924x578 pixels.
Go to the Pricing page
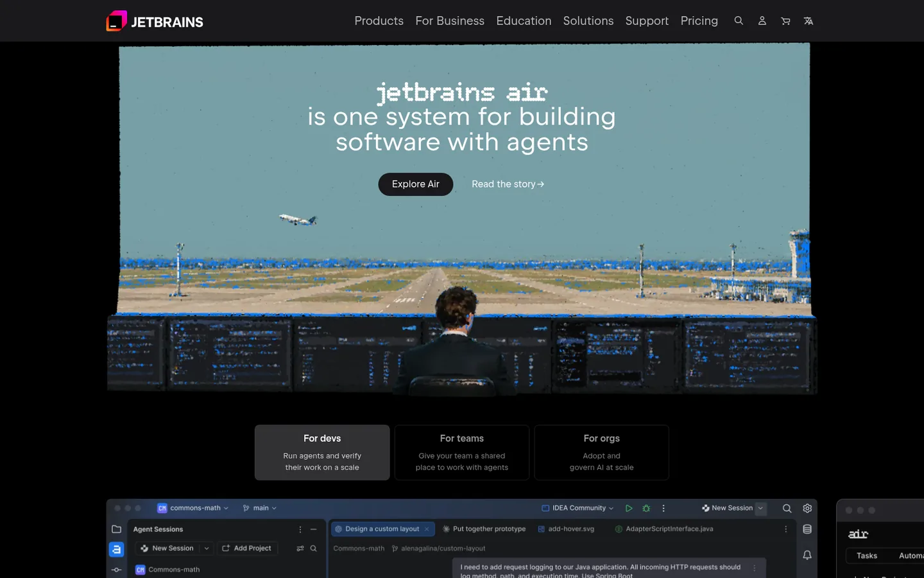[699, 21]
